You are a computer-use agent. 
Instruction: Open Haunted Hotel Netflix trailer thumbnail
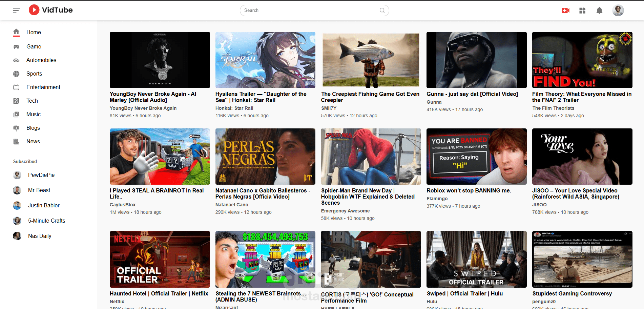pyautogui.click(x=160, y=259)
